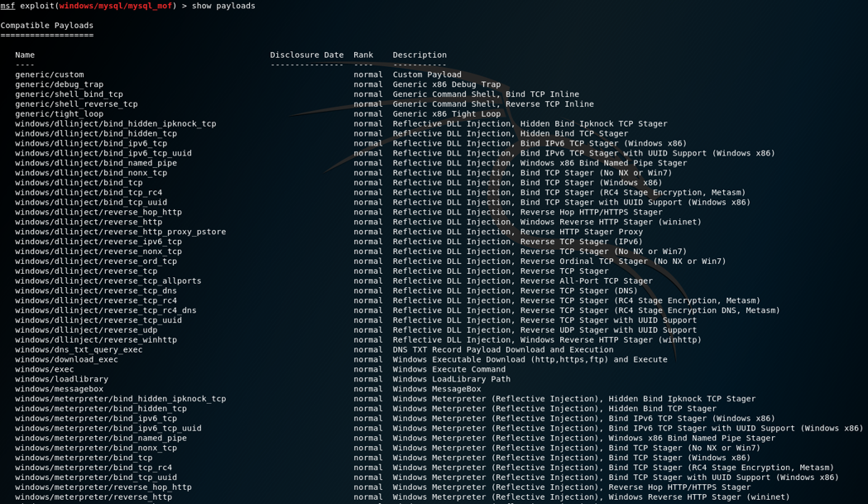Select payload name generic/custom

pos(50,74)
